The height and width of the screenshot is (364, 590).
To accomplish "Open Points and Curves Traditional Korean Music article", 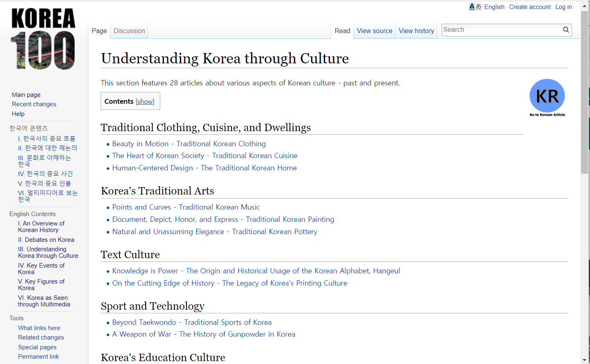I will 186,207.
